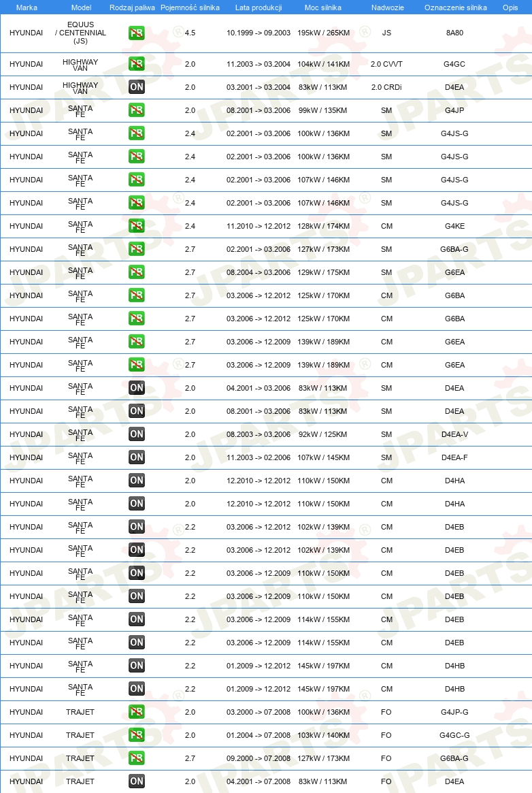Select the 03.2001 -> 03.2004 production years cell
532x793 pixels.
[258, 87]
